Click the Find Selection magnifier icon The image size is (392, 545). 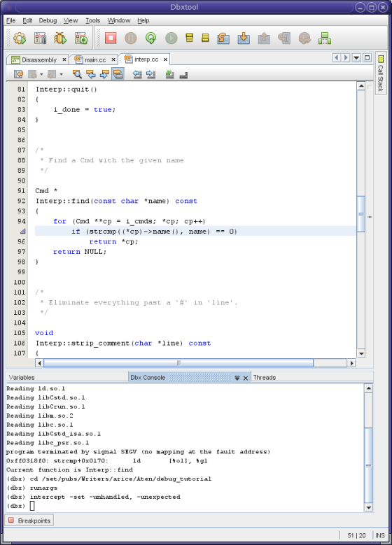tap(77, 74)
